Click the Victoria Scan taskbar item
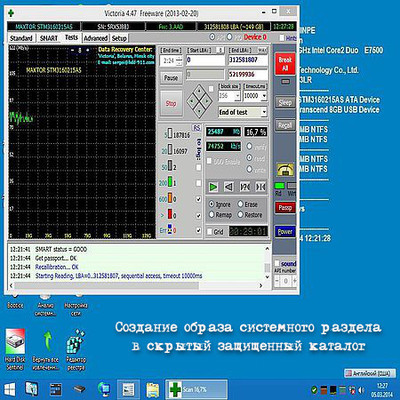 [x=197, y=389]
